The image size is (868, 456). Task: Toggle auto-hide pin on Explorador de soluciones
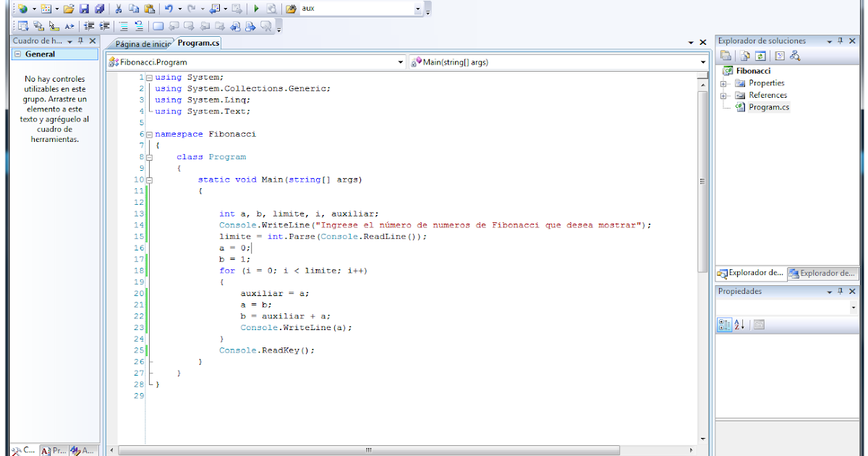841,41
